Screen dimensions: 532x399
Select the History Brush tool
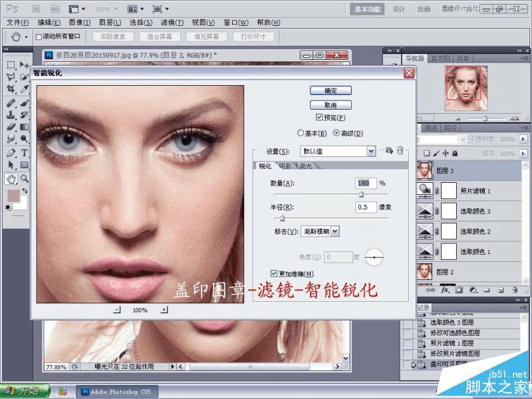pyautogui.click(x=24, y=114)
